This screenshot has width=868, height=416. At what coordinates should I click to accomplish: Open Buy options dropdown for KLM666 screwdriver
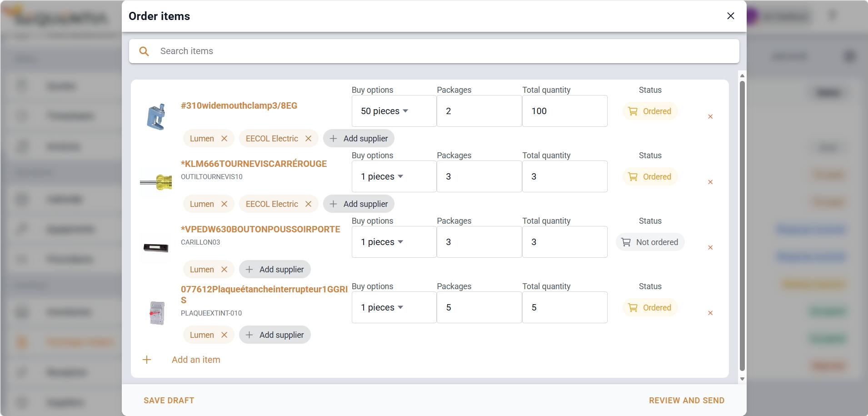[394, 176]
